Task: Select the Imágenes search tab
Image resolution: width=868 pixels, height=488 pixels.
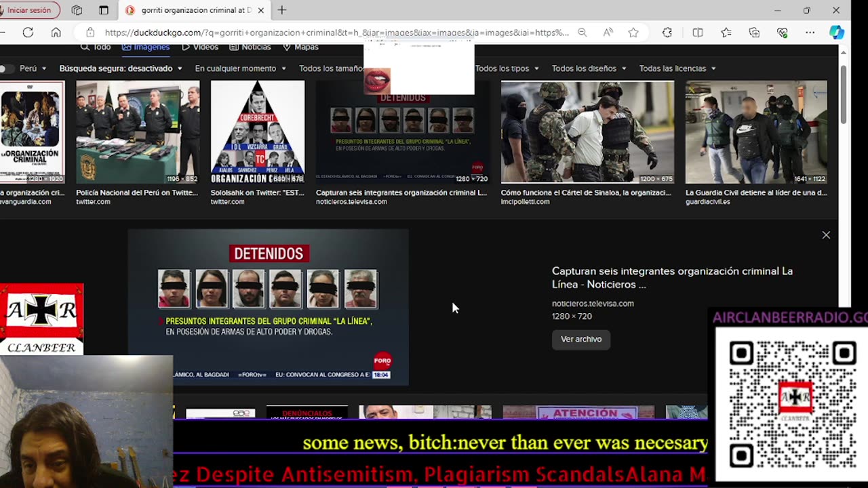Action: 146,47
